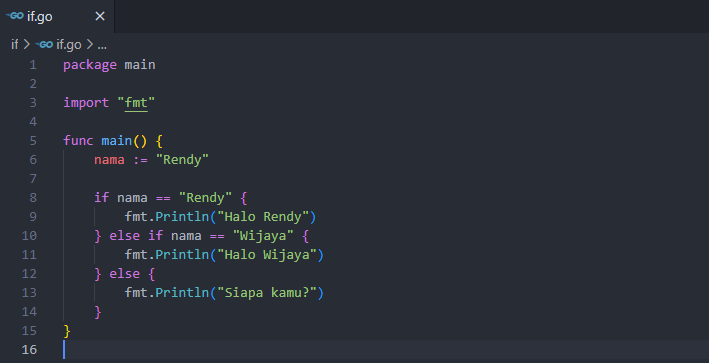Click the 'func' keyword
Viewport: 709px width, 363px height.
[x=78, y=141]
